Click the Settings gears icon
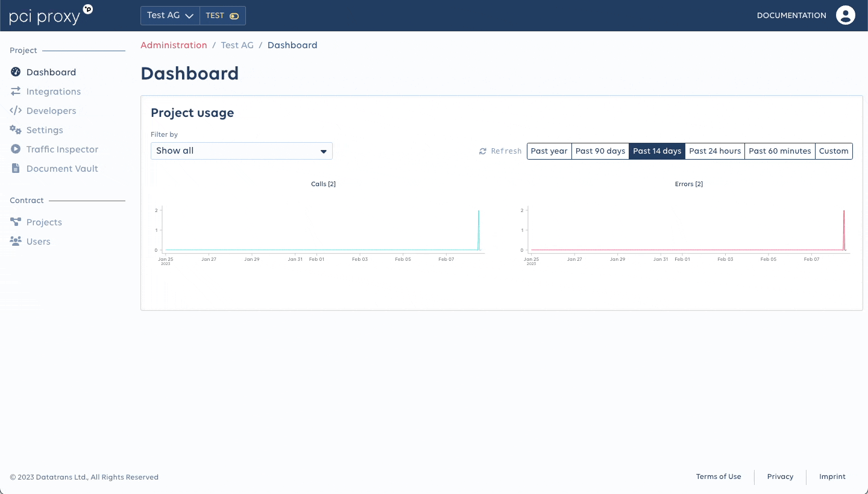Image resolution: width=868 pixels, height=494 pixels. [16, 130]
